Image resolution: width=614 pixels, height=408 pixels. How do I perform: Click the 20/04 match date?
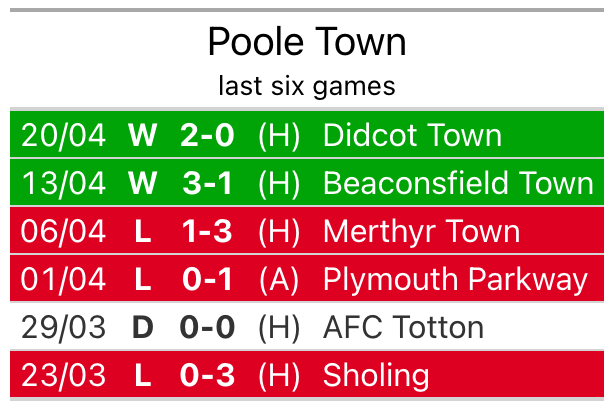point(63,135)
